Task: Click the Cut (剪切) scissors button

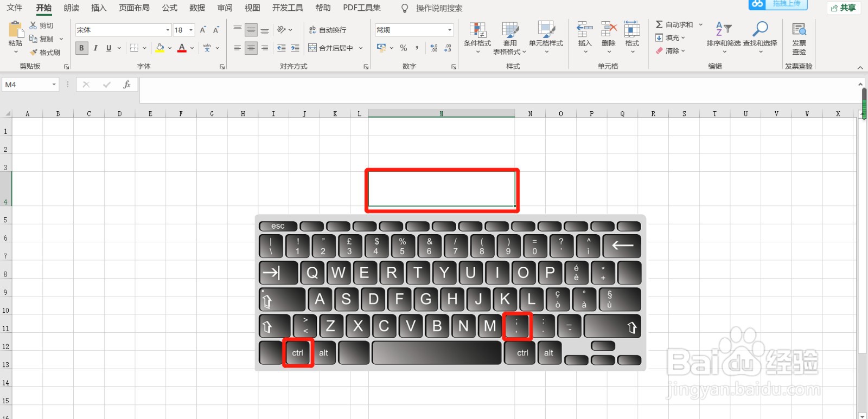Action: [41, 25]
